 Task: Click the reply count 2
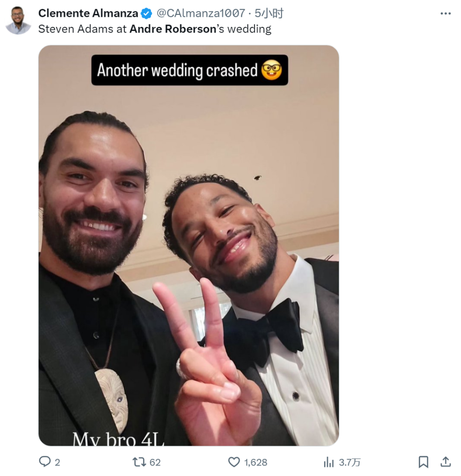[x=58, y=462]
